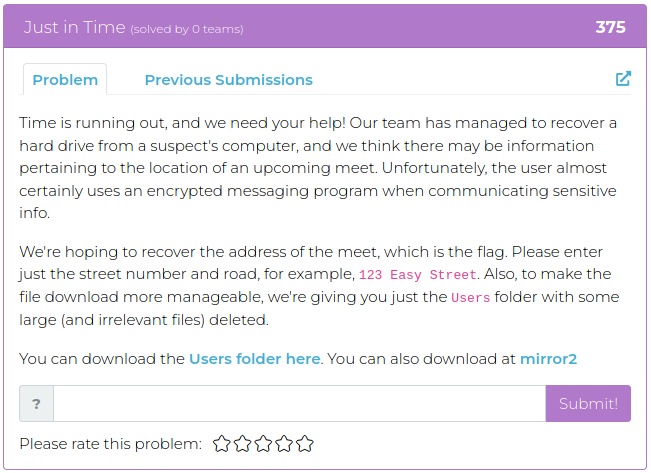
Task: Rate problem with fifth star
Action: click(305, 444)
